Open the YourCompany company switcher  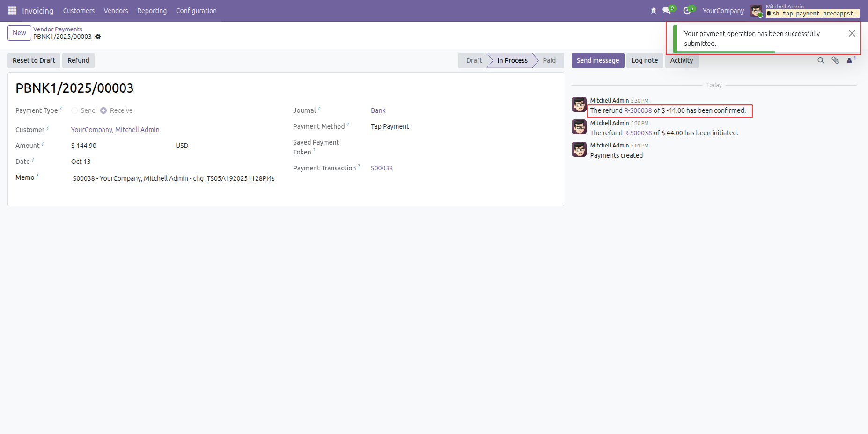[723, 11]
